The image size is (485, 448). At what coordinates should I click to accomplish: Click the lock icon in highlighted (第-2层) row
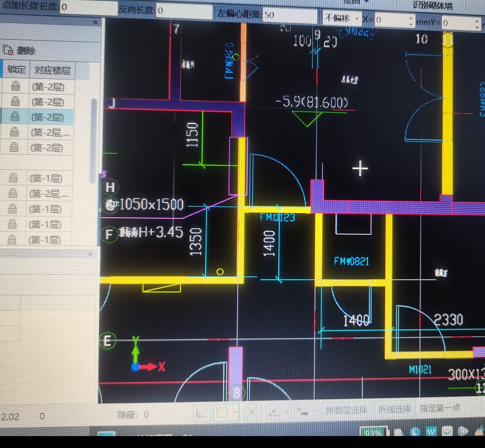pyautogui.click(x=15, y=117)
